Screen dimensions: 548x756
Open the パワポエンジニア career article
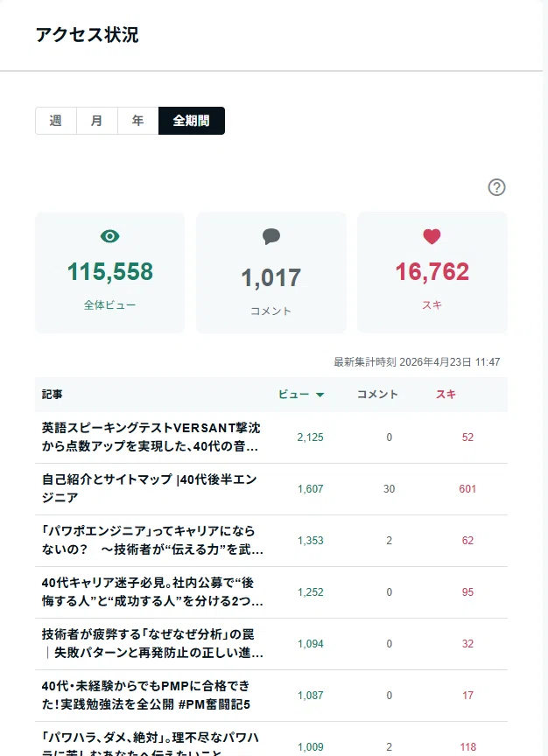[152, 540]
